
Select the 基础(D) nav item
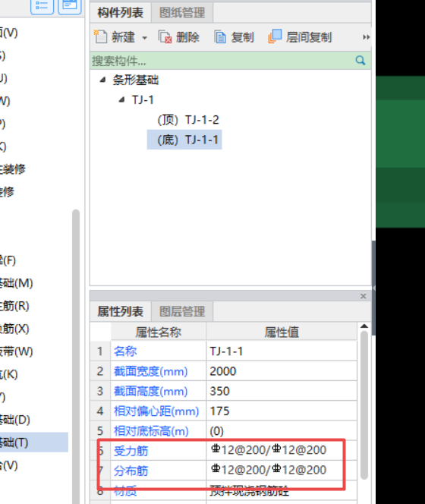click(x=14, y=420)
